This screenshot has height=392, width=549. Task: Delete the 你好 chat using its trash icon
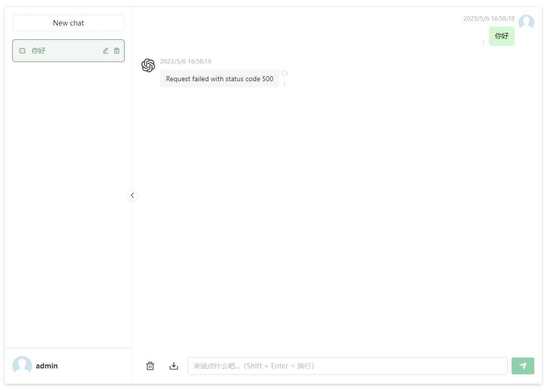(x=117, y=51)
